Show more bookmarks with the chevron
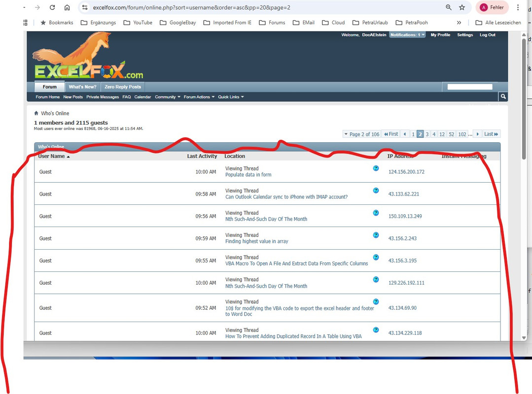The image size is (532, 394). (x=459, y=23)
